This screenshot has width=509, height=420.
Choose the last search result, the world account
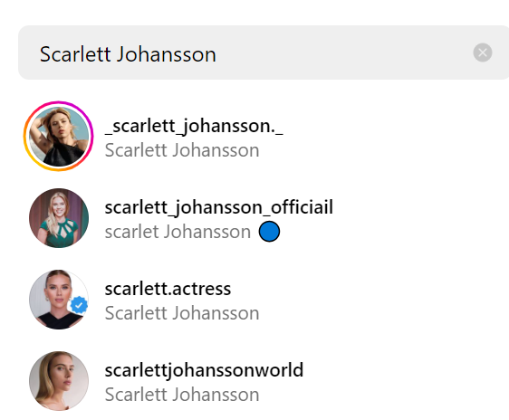click(264, 381)
